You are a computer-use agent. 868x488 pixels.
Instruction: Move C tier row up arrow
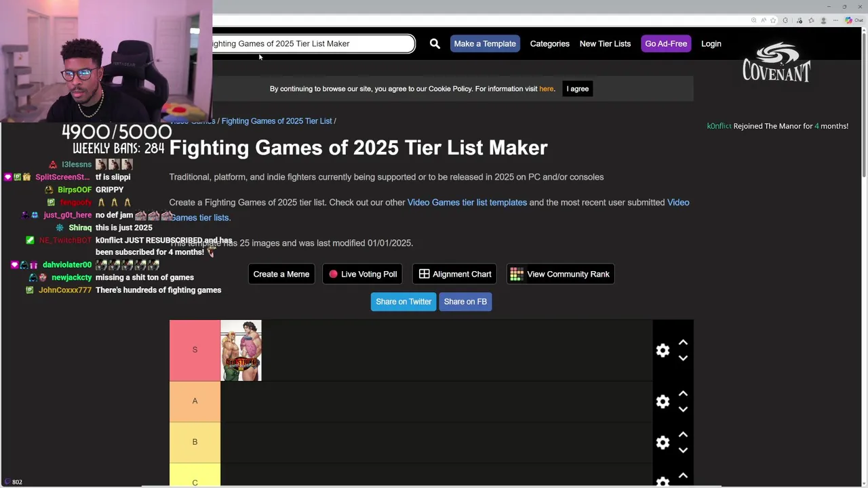[x=683, y=475]
